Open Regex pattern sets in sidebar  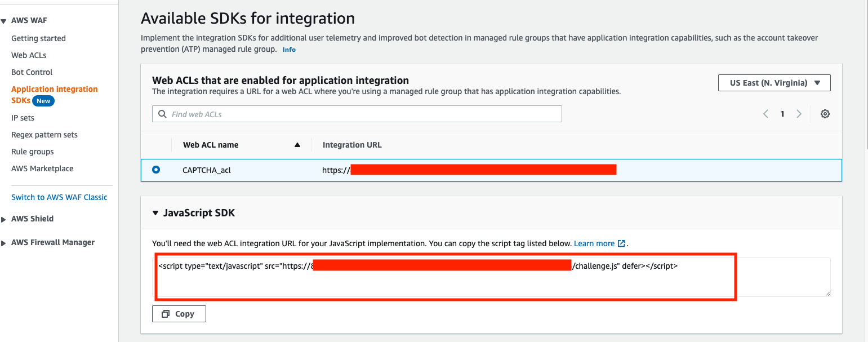[x=44, y=135]
